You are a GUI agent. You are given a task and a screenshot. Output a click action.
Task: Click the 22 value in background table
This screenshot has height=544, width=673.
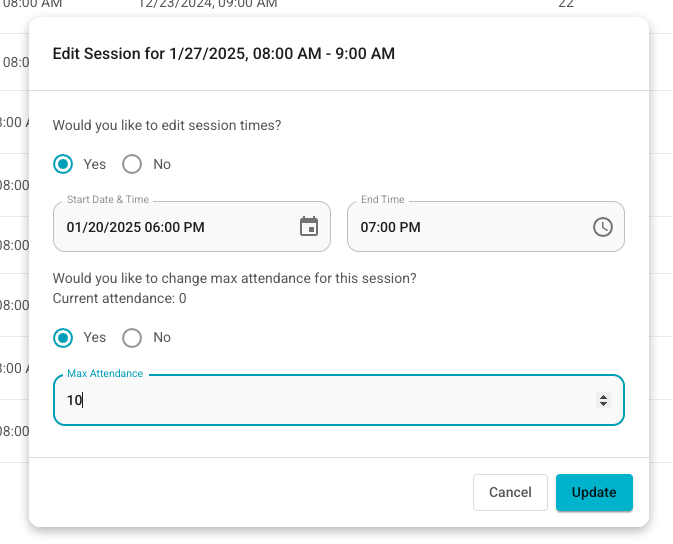coord(566,4)
